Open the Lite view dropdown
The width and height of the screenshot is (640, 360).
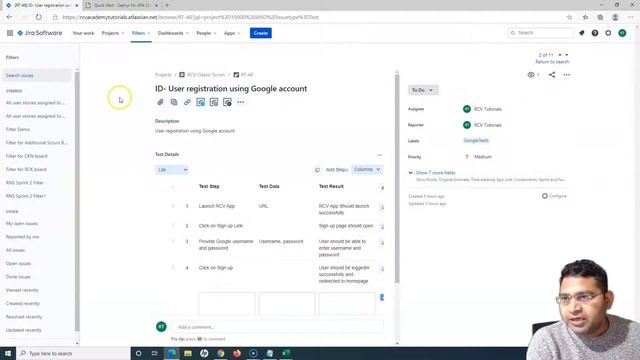point(172,169)
